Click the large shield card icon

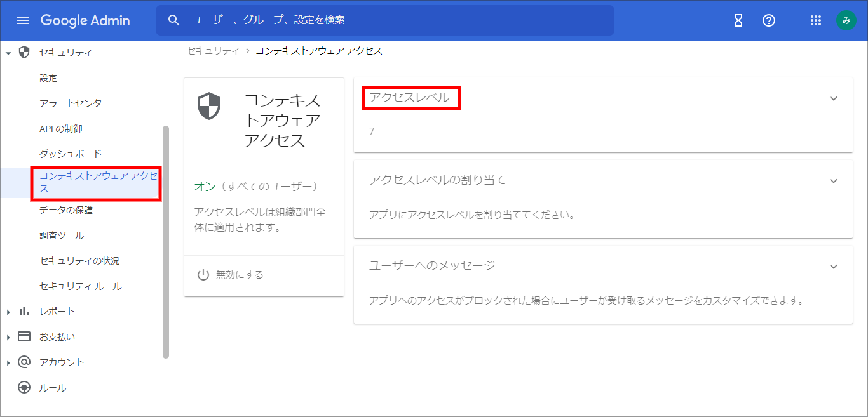coord(209,106)
